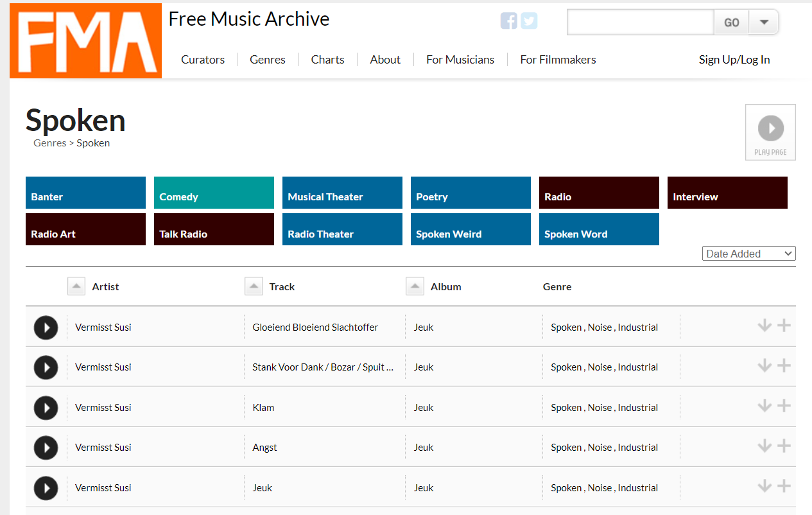Open the Date Added sort dropdown
The height and width of the screenshot is (515, 812).
point(748,254)
